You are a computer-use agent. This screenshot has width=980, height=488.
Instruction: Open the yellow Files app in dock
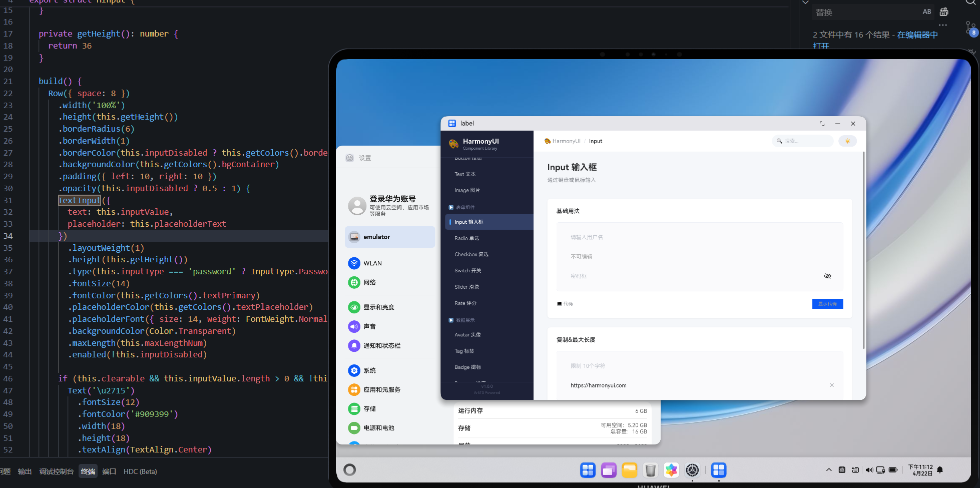[x=630, y=470]
